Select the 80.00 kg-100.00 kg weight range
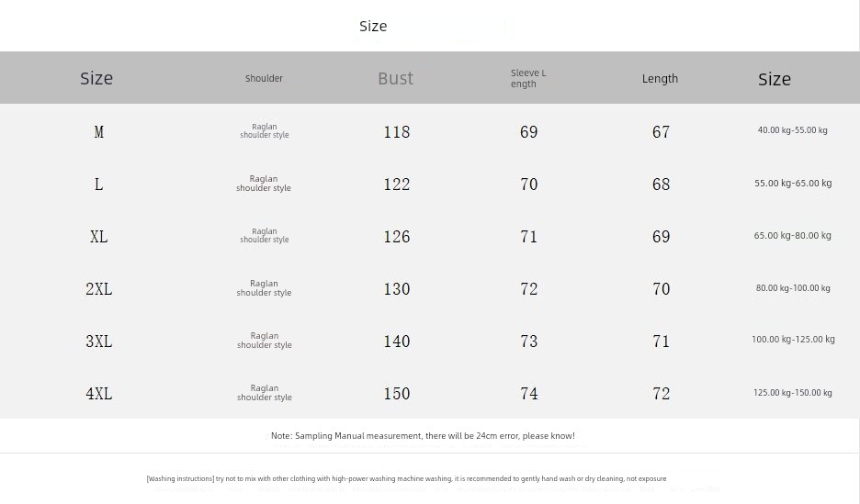Image resolution: width=860 pixels, height=504 pixels. coord(793,287)
